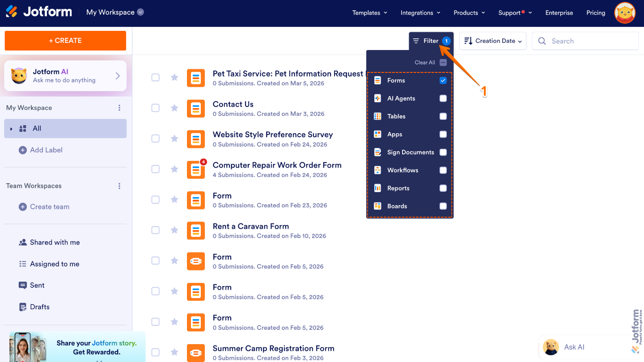Open the Pricing page link

click(596, 13)
